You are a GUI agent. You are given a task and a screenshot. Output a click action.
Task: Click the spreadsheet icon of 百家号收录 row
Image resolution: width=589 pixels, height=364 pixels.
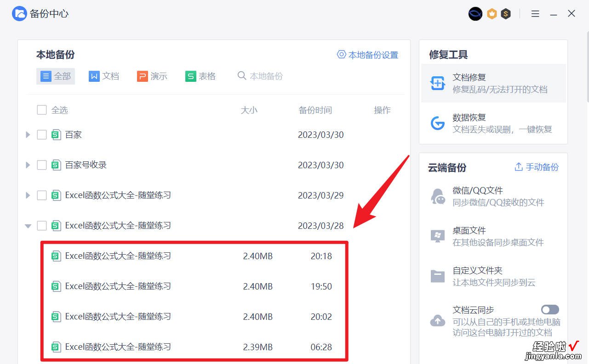56,165
